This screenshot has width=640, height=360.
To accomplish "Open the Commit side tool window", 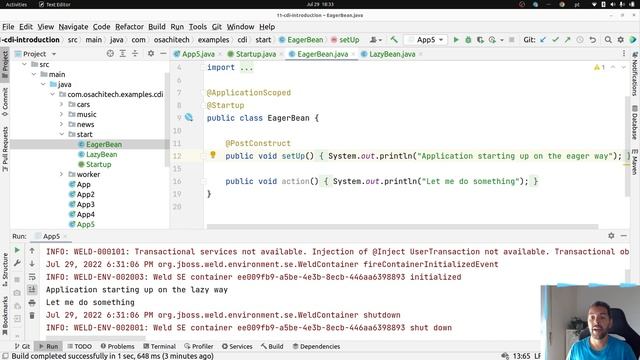I will [5, 102].
